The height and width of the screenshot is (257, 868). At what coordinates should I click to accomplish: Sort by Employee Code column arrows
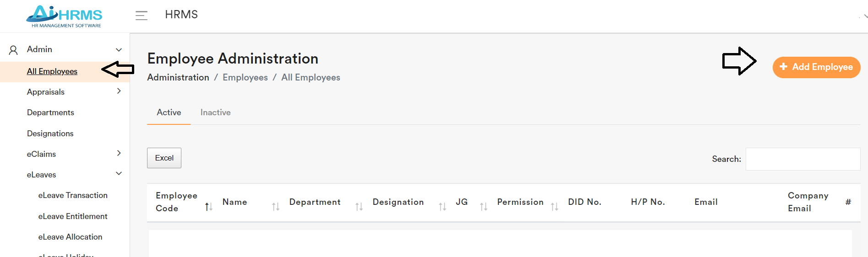click(209, 207)
